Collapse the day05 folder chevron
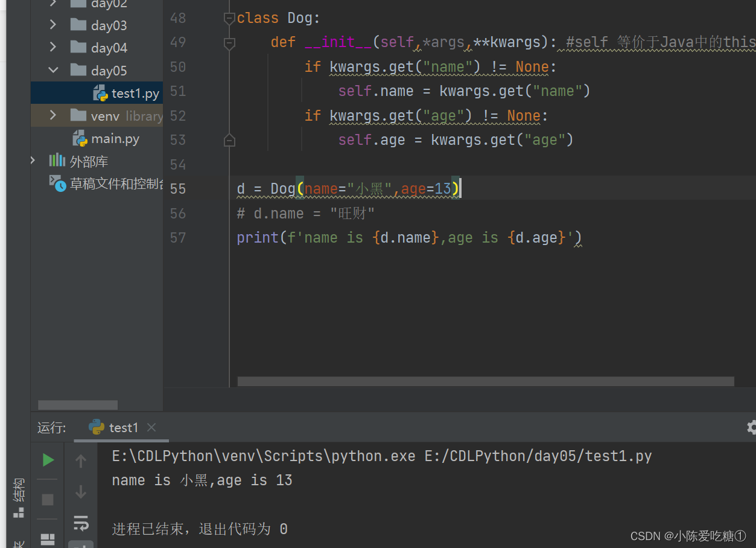 pyautogui.click(x=52, y=70)
